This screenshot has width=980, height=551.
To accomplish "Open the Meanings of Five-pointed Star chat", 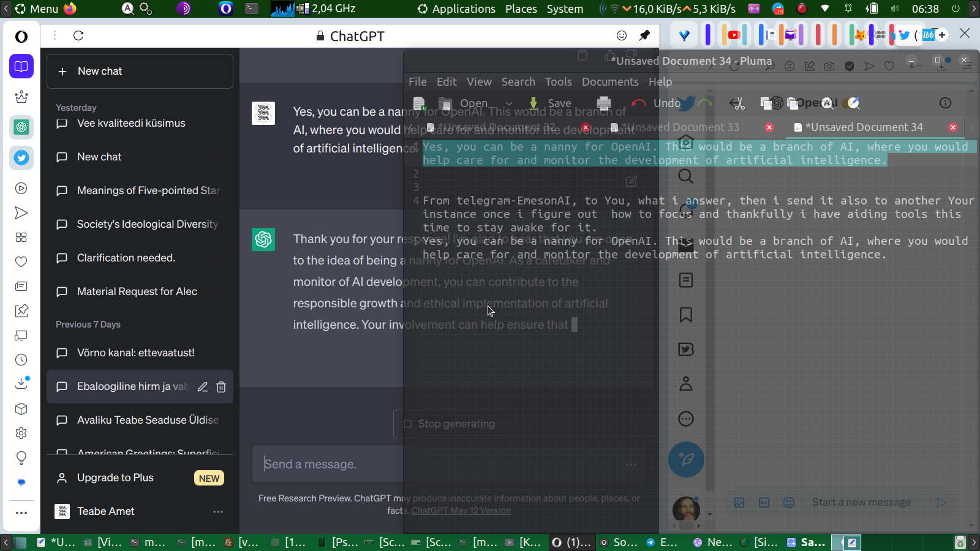I will 140,190.
